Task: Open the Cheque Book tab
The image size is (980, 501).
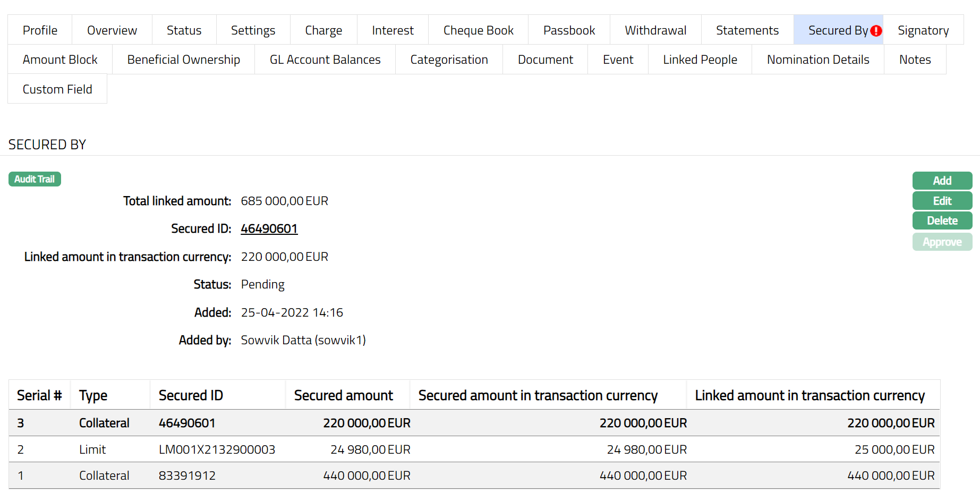Action: 478,30
